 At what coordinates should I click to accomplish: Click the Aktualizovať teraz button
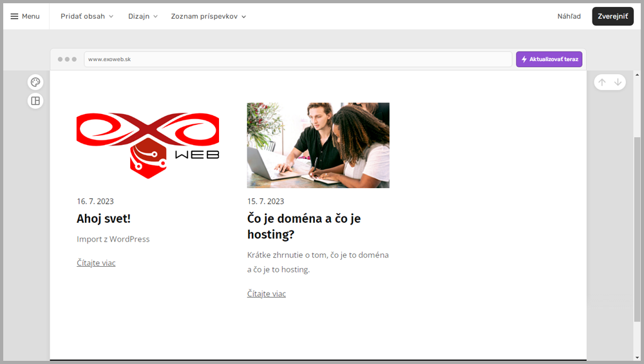pyautogui.click(x=549, y=59)
